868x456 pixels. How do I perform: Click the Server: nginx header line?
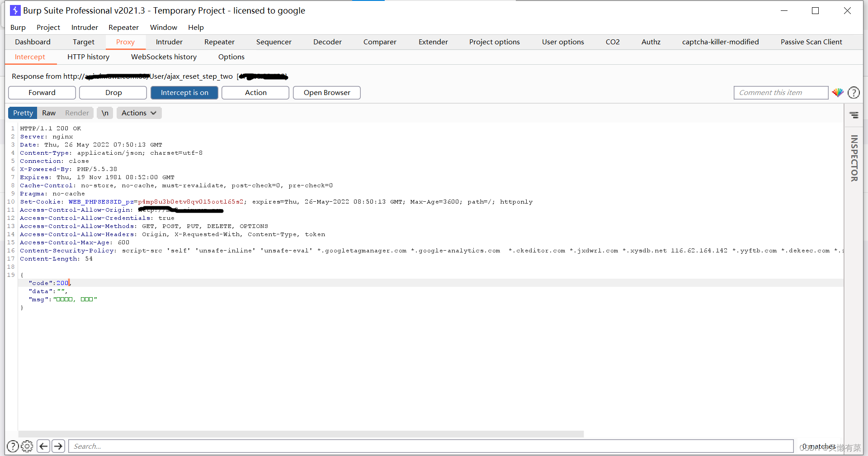point(47,137)
